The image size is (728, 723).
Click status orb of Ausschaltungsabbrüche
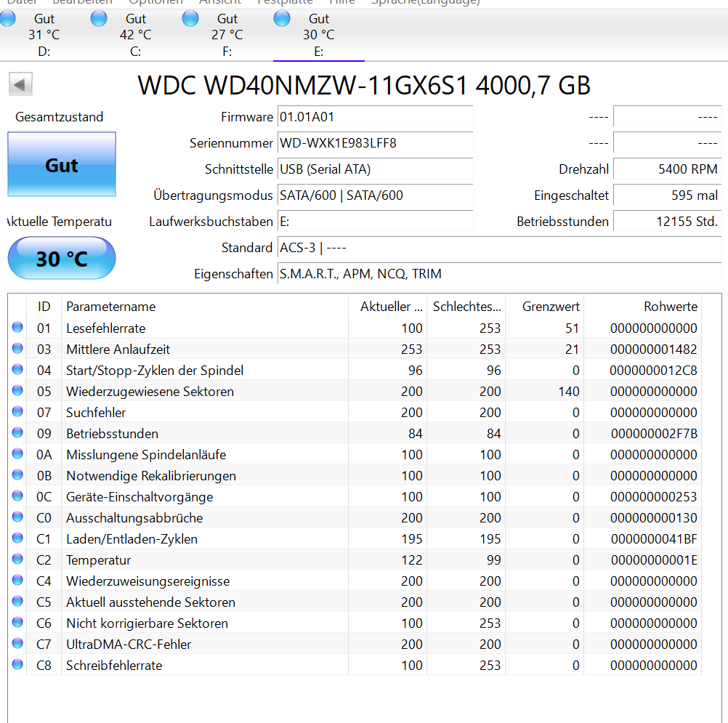coord(17,517)
